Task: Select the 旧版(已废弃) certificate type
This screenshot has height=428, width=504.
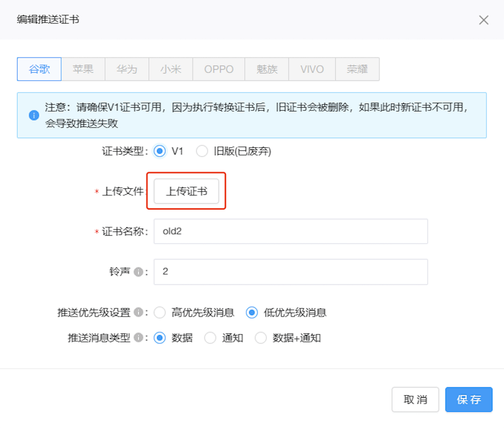Action: pos(202,152)
